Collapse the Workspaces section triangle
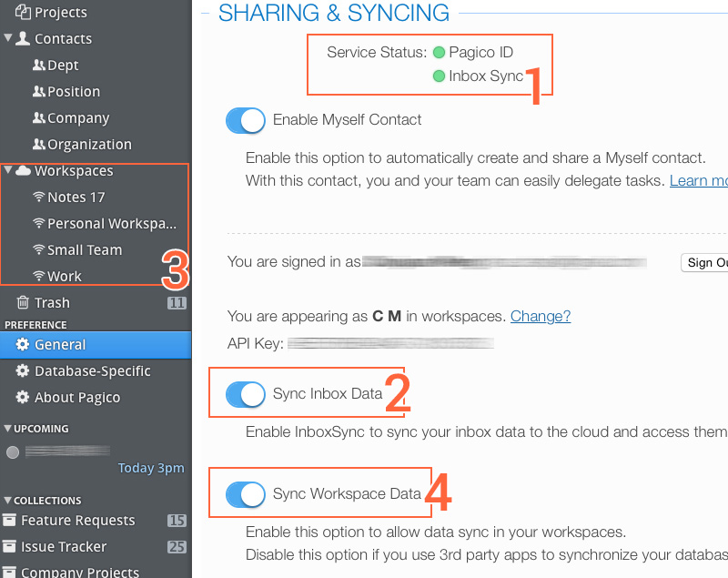The image size is (728, 578). point(8,171)
